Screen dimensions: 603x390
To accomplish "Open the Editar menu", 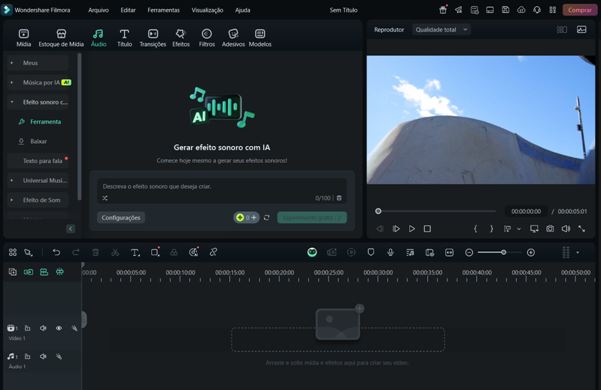I will (128, 10).
